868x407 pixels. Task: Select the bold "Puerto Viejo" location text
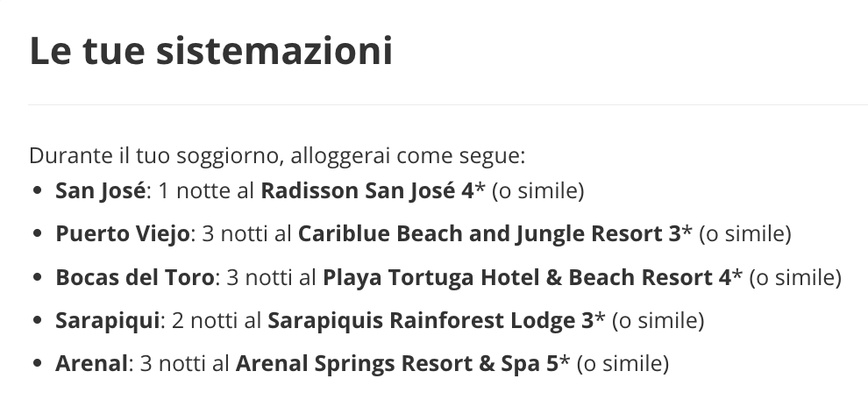click(123, 233)
